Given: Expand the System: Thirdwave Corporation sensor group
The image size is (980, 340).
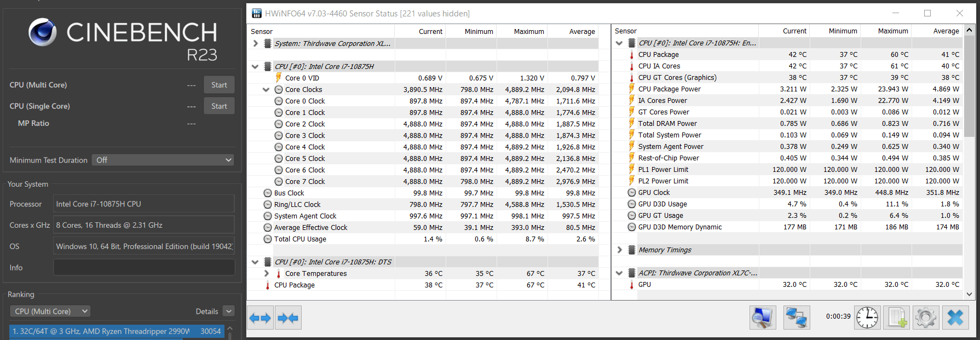Looking at the screenshot, I should pyautogui.click(x=256, y=44).
